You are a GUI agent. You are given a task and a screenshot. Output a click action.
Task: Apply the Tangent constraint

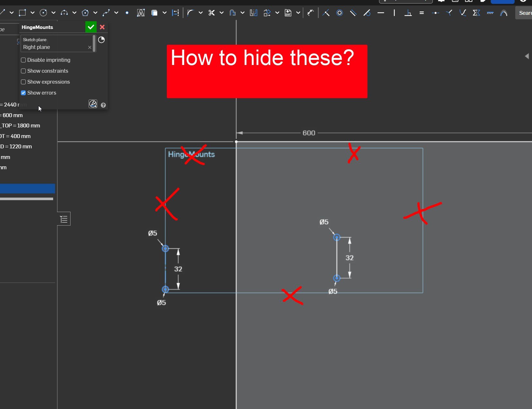point(367,13)
